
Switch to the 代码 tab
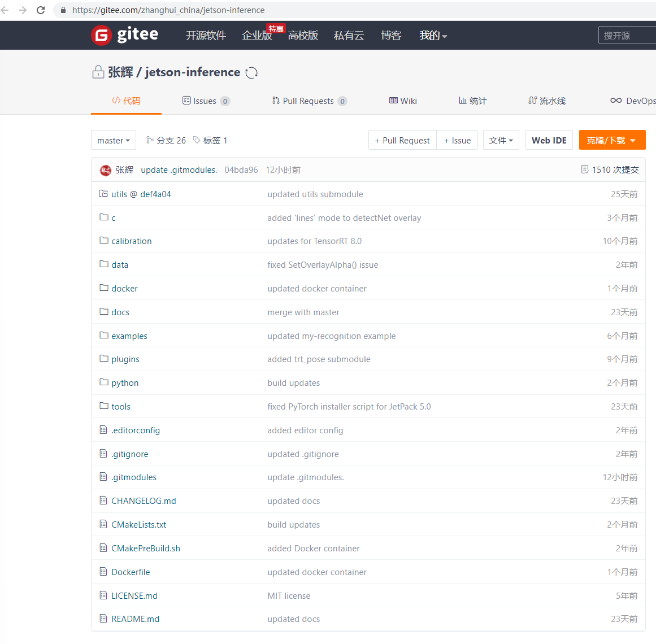(126, 101)
